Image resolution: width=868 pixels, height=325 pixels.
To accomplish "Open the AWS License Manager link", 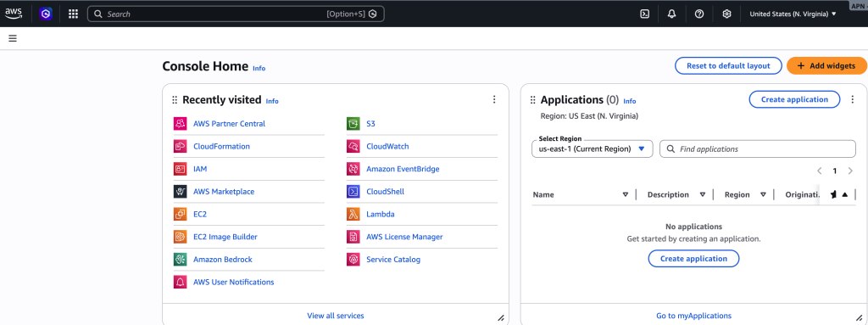I will point(404,237).
